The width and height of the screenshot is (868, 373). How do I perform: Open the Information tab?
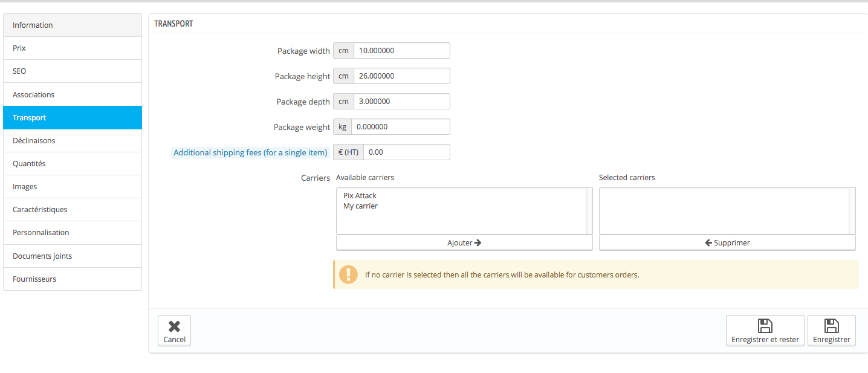[x=73, y=25]
